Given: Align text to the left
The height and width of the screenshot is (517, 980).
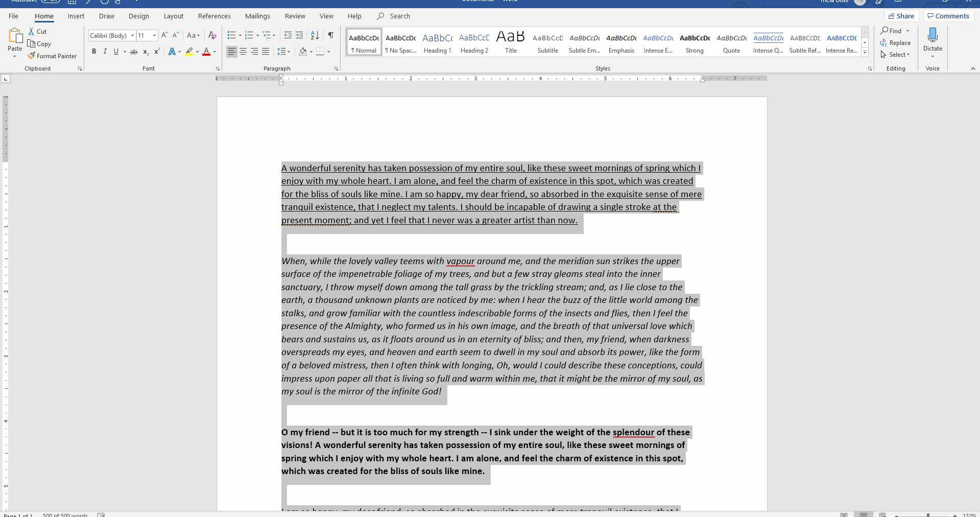Looking at the screenshot, I should (x=232, y=52).
